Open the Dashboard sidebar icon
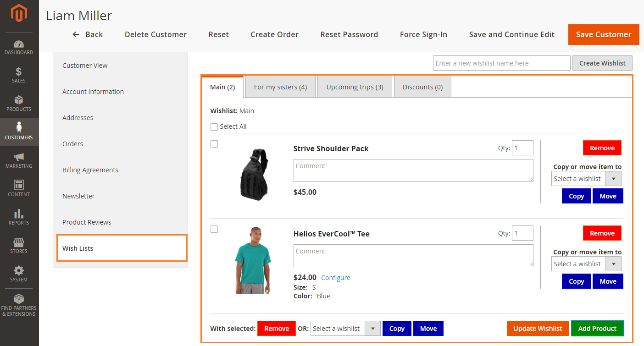The width and height of the screenshot is (644, 346). (19, 44)
